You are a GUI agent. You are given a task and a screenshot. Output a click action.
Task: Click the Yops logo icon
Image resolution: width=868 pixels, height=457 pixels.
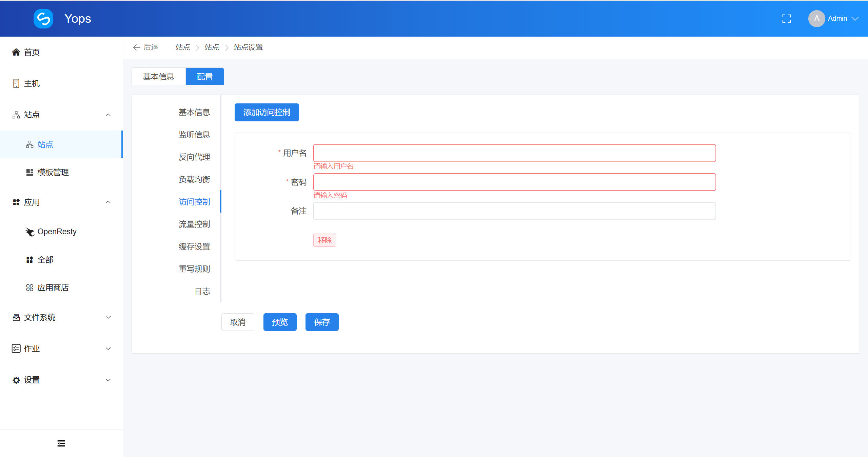click(43, 19)
